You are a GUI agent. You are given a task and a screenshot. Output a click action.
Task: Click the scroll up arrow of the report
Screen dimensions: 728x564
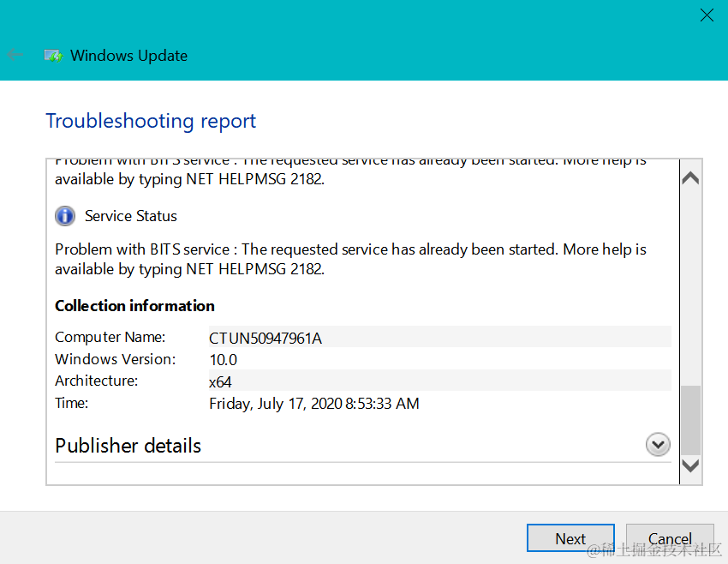(690, 178)
